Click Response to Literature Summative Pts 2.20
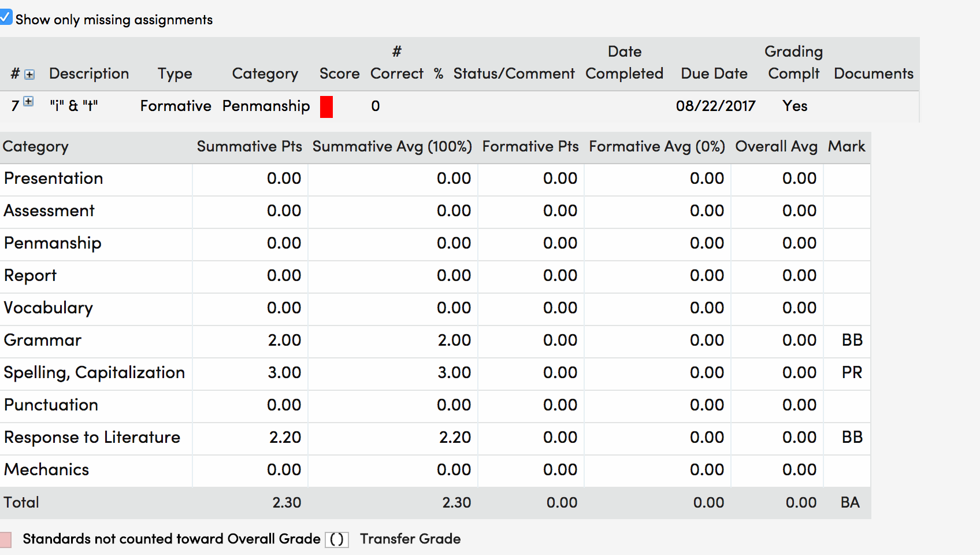Viewport: 980px width, 555px height. pos(285,437)
